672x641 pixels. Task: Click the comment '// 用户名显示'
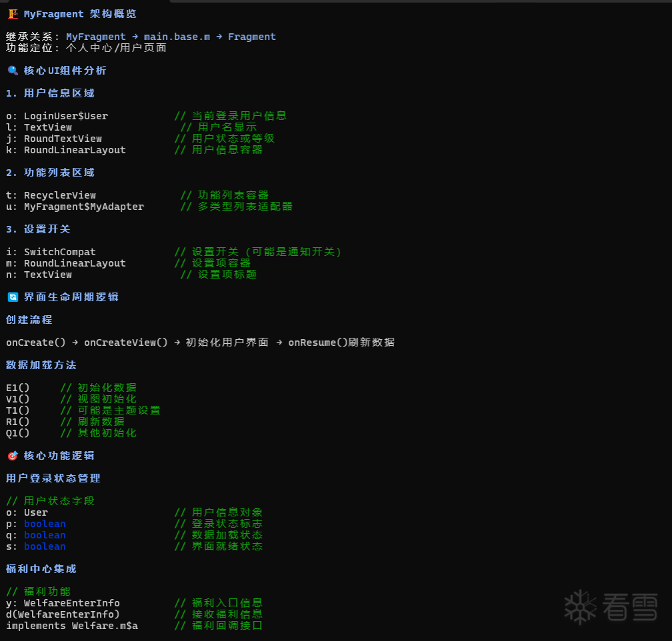tap(219, 127)
